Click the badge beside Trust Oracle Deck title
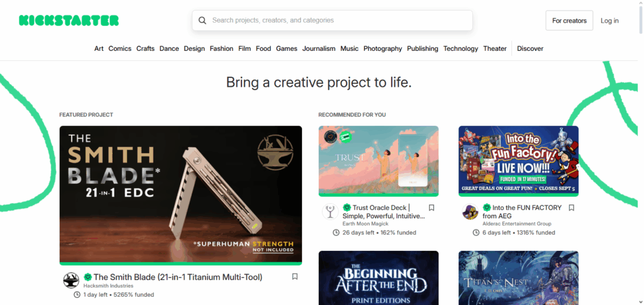 pyautogui.click(x=347, y=208)
